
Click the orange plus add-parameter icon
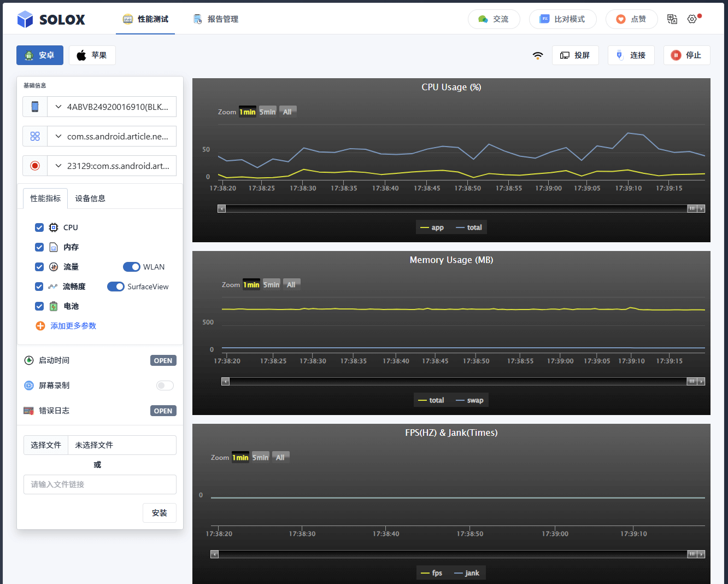pyautogui.click(x=40, y=326)
